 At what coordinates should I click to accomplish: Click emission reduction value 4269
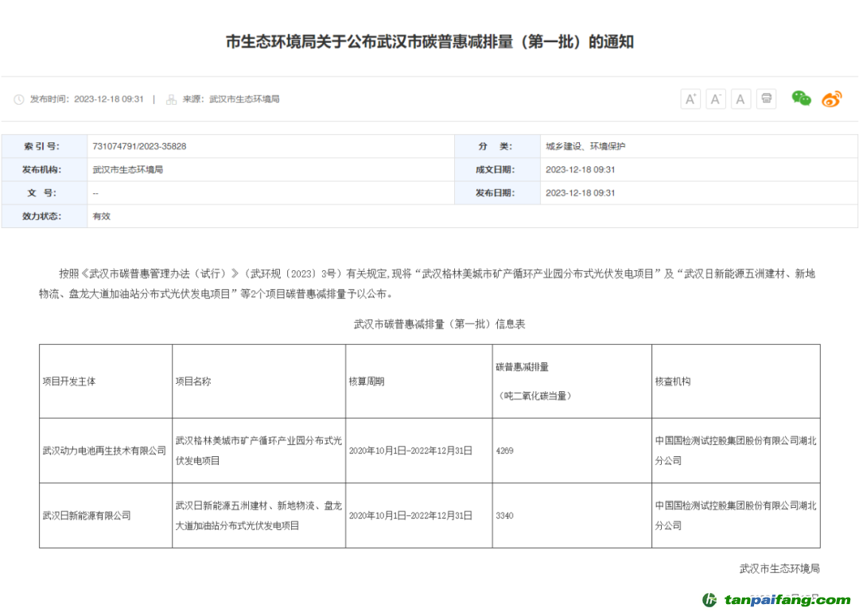504,451
